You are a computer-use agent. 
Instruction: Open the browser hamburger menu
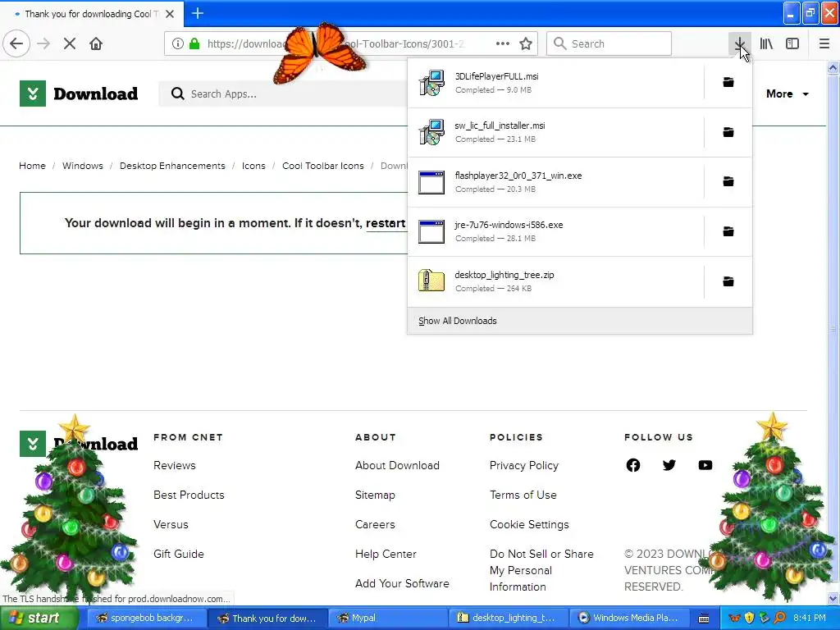[824, 43]
